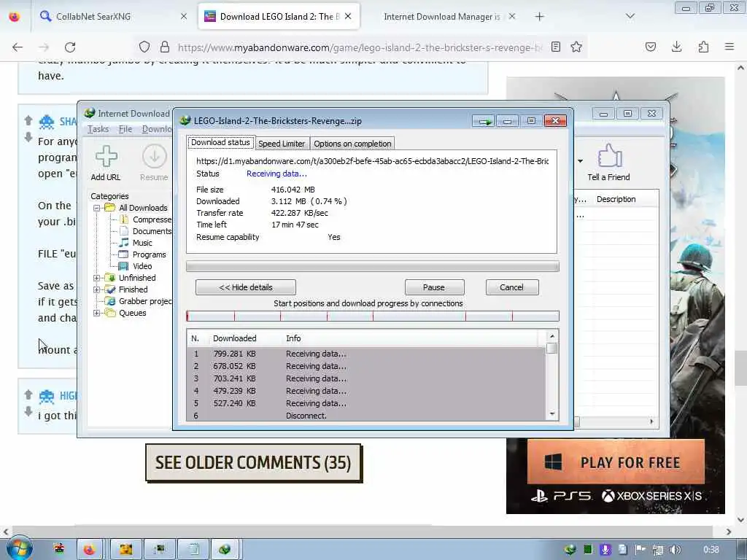Click the connections list scrollbar down arrow
This screenshot has width=747, height=560.
click(552, 414)
